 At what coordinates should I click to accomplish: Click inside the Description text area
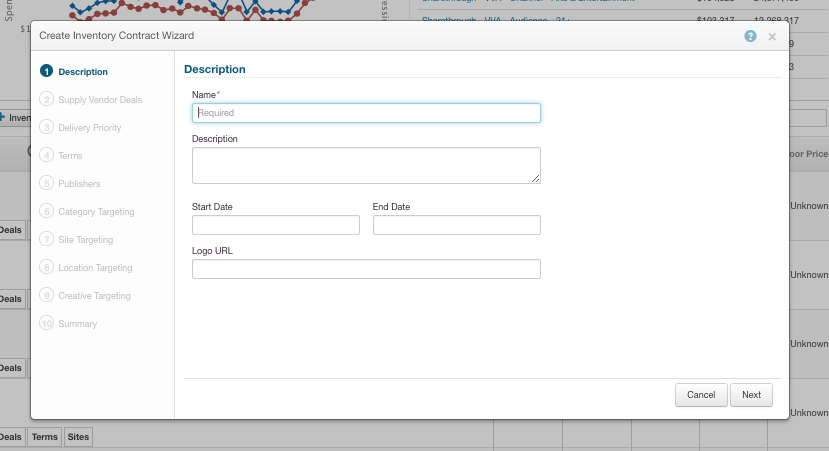(x=366, y=165)
